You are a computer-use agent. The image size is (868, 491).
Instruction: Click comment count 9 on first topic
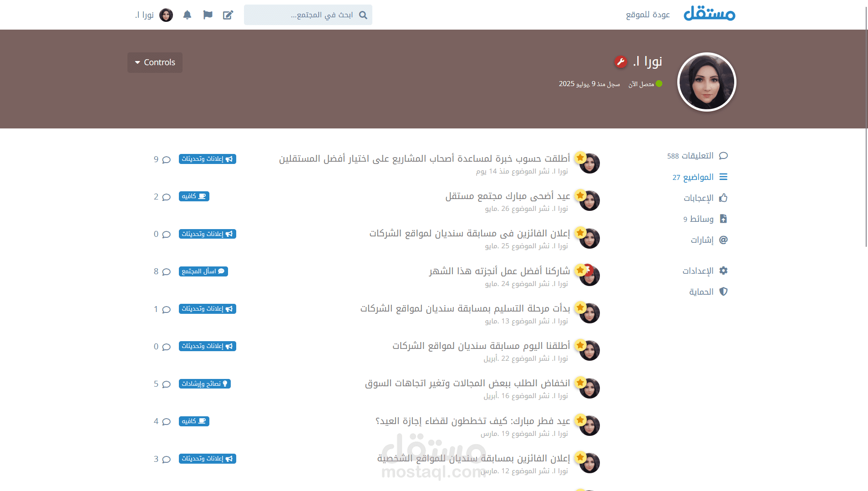coord(162,159)
